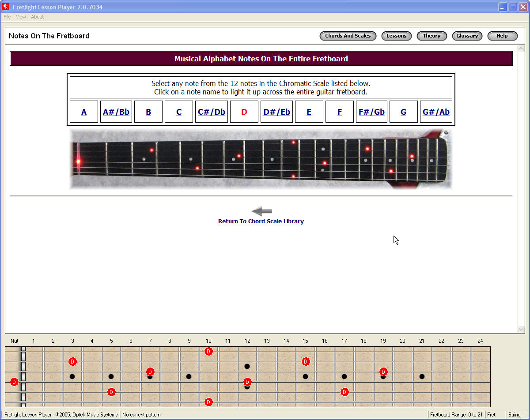Light up note E across fretboard
The width and height of the screenshot is (530, 420).
click(x=309, y=112)
